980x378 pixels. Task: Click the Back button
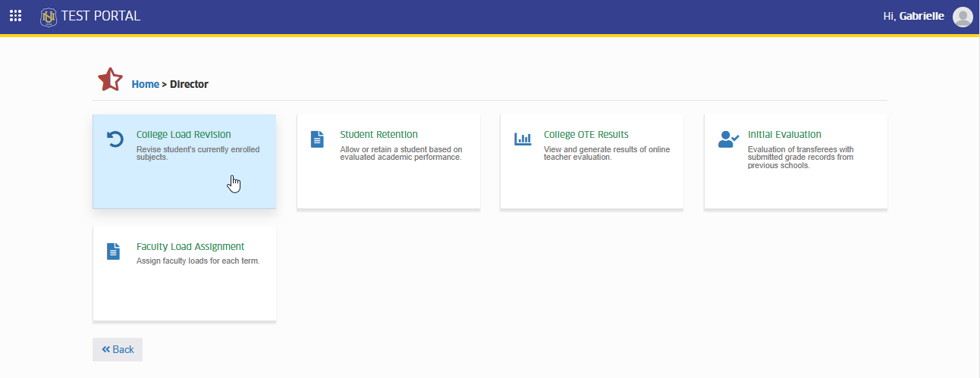click(x=118, y=349)
